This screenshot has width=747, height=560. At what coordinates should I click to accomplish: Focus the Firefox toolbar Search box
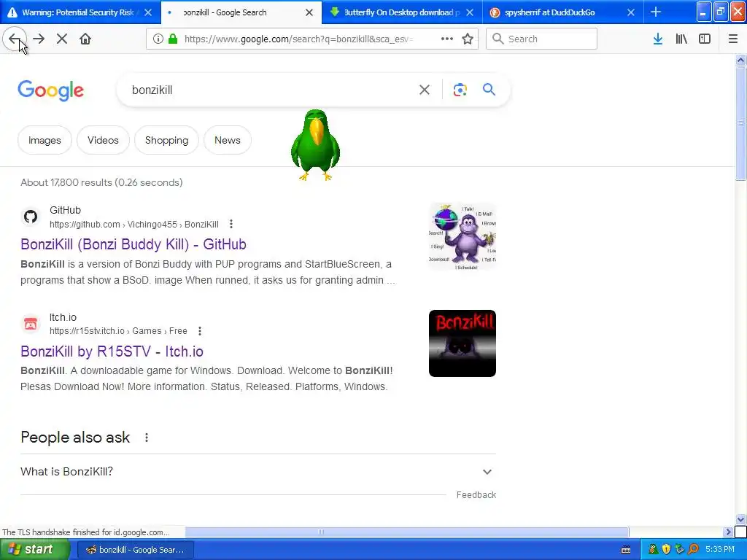click(x=541, y=39)
